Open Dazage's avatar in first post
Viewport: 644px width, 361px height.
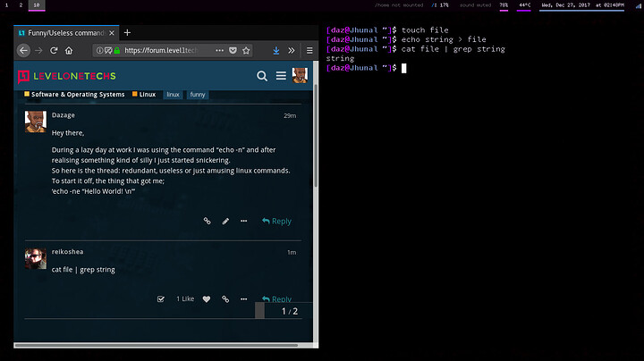(x=36, y=122)
